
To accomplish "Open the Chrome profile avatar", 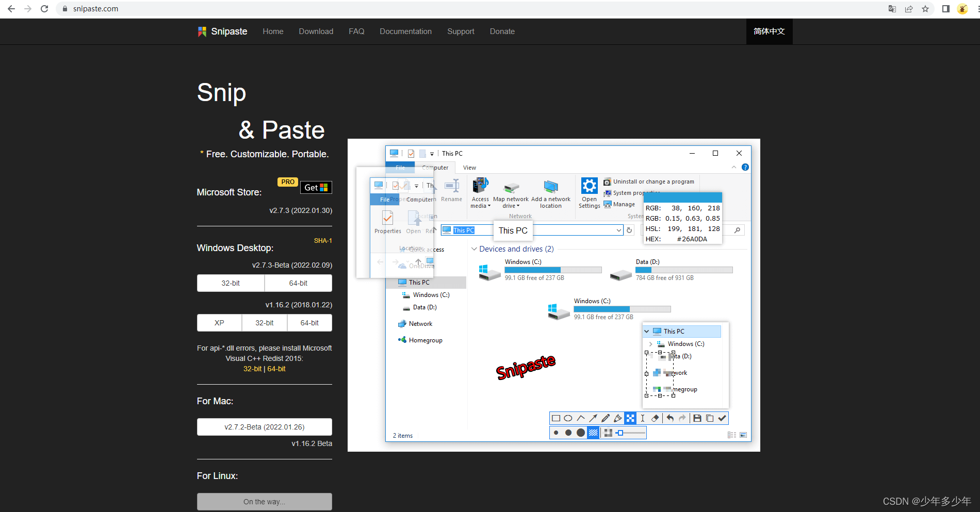I will coord(962,9).
